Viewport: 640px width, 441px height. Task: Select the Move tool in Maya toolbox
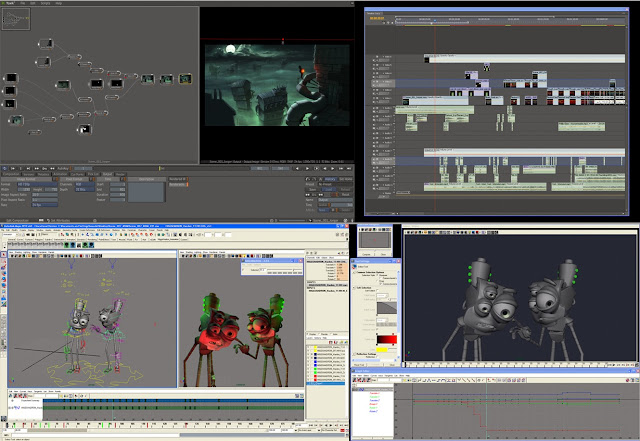click(3, 273)
